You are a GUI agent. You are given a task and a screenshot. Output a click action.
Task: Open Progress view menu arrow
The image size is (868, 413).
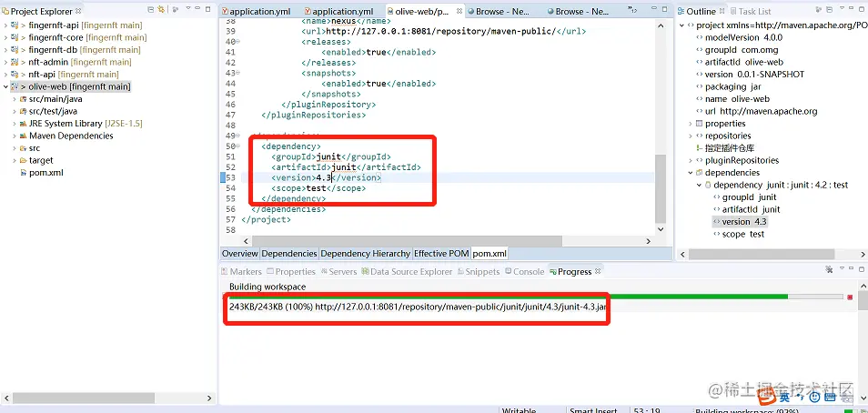pyautogui.click(x=842, y=270)
